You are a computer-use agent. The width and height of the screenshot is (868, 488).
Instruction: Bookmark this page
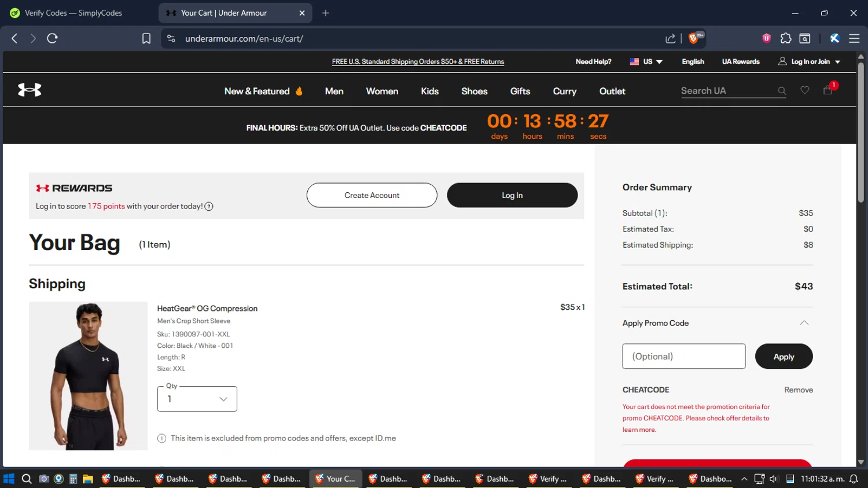click(146, 38)
